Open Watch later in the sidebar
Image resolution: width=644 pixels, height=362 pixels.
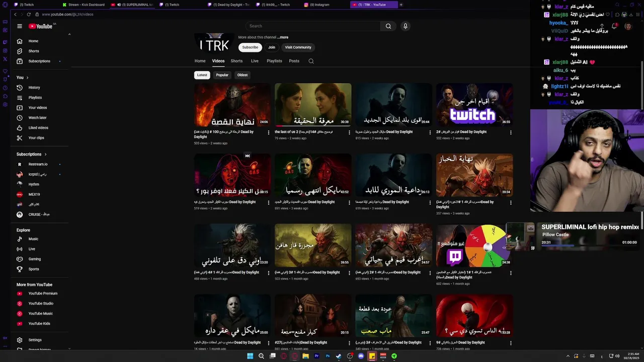coord(38,118)
